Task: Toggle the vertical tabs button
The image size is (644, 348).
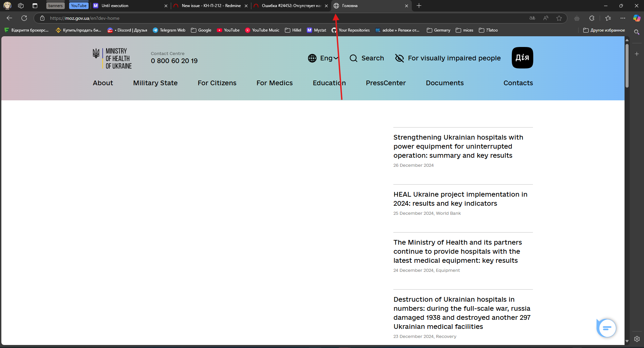Action: click(35, 6)
